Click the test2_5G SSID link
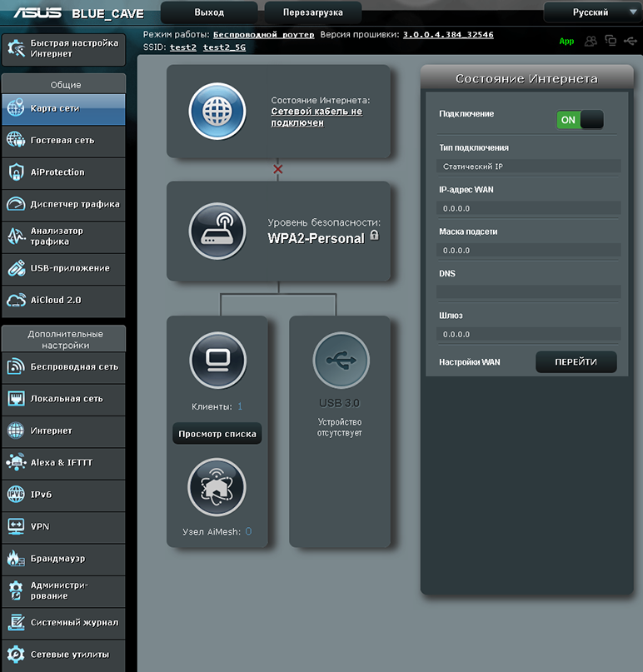This screenshot has width=643, height=672. 224,47
